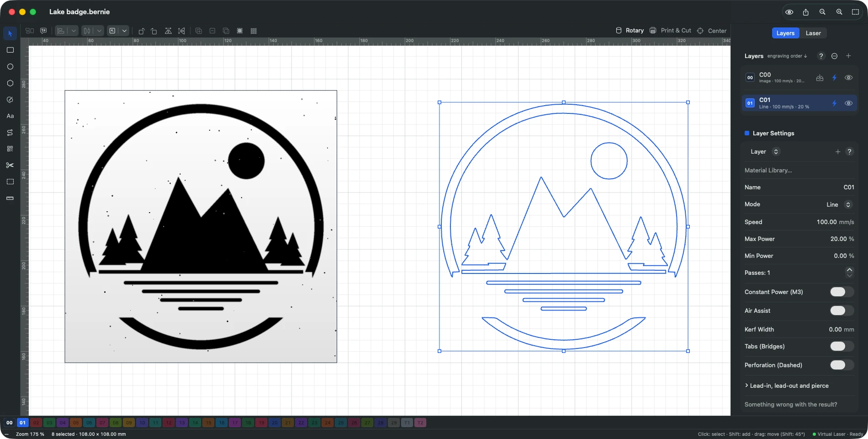Select the measure ruler tool
This screenshot has width=868, height=439.
[x=10, y=198]
